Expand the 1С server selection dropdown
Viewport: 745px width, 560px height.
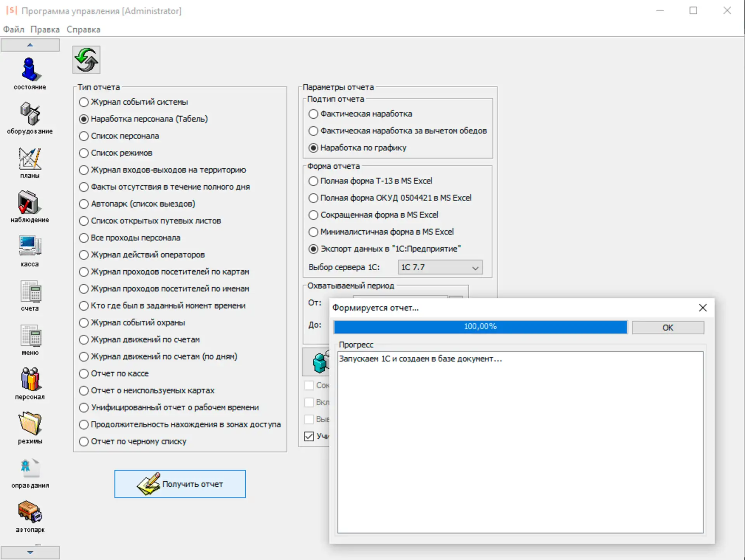pyautogui.click(x=475, y=268)
